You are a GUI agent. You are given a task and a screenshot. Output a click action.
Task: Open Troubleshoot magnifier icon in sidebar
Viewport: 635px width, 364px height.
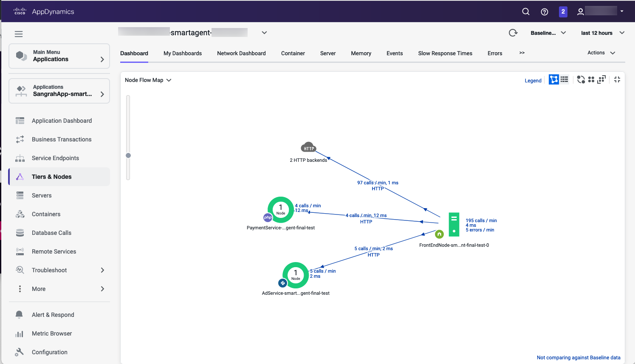point(20,270)
